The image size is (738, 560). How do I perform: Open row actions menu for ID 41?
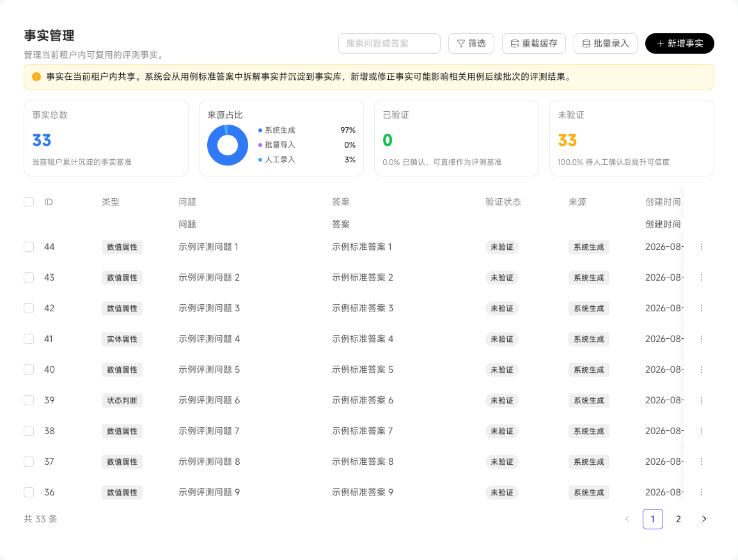[x=702, y=339]
